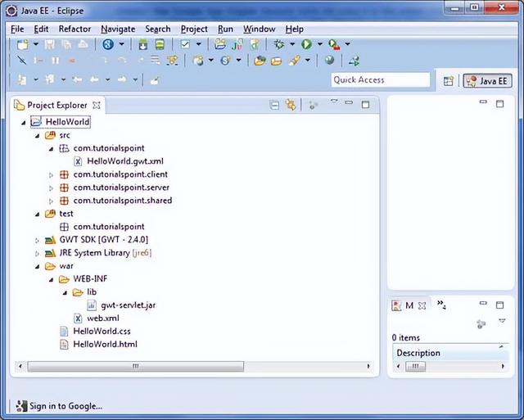Image resolution: width=524 pixels, height=420 pixels.
Task: Minimize the Project Explorer panel
Action: 349,102
